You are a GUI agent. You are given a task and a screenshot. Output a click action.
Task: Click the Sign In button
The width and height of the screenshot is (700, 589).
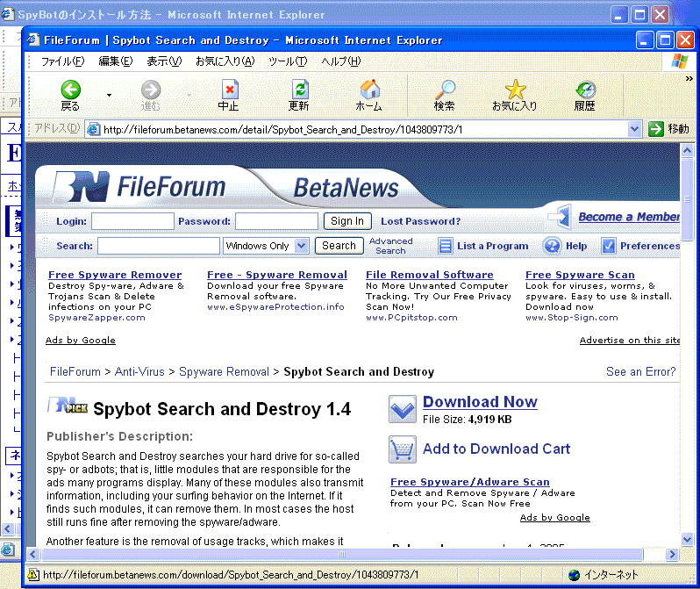pyautogui.click(x=347, y=221)
